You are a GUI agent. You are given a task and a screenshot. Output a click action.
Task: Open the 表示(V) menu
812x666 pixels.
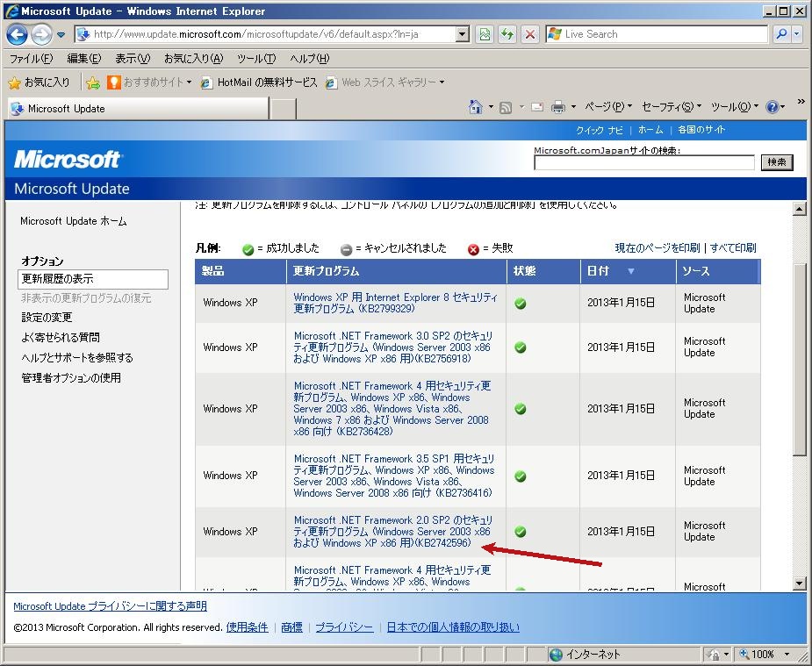coord(133,59)
